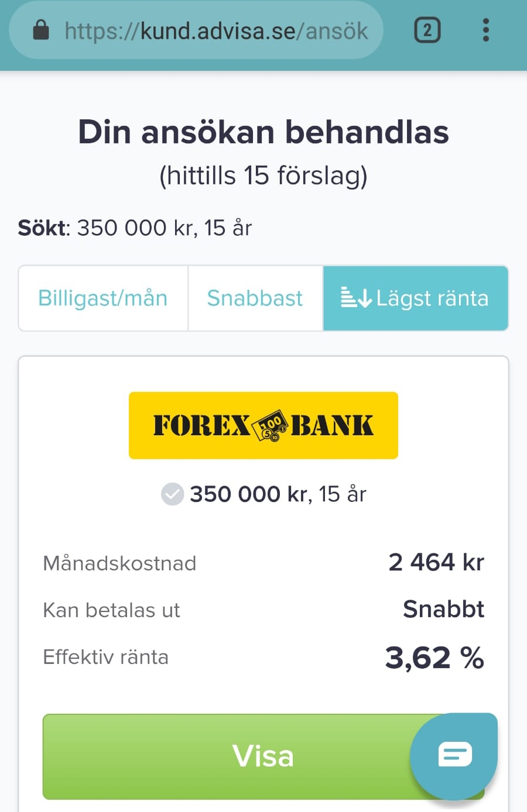Image resolution: width=527 pixels, height=812 pixels.
Task: Focus the kund.advisa.se address bar
Action: coord(215,30)
